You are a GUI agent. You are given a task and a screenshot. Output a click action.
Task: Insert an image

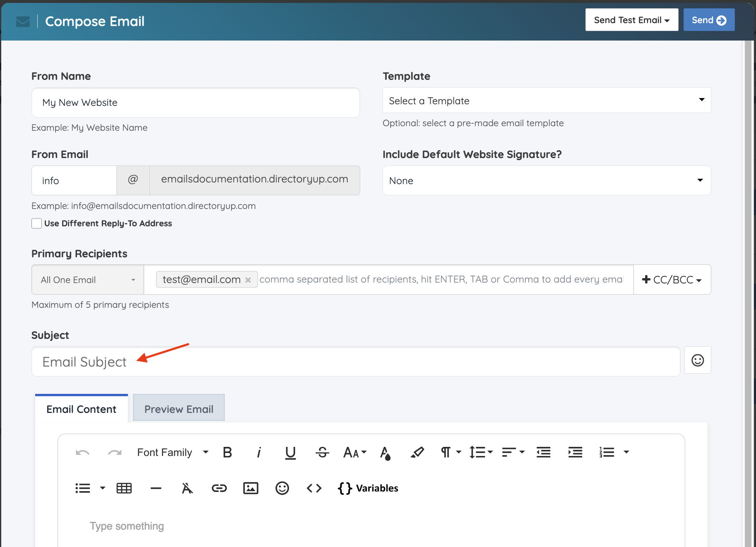point(251,488)
